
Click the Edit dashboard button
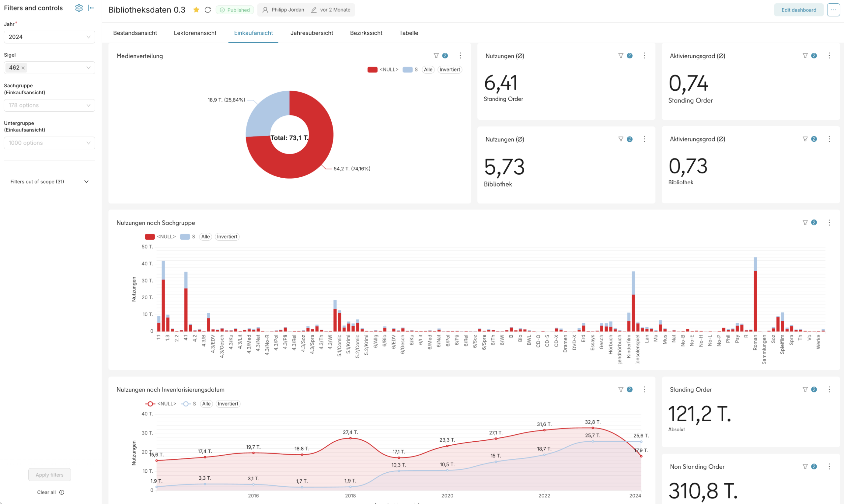click(x=799, y=10)
